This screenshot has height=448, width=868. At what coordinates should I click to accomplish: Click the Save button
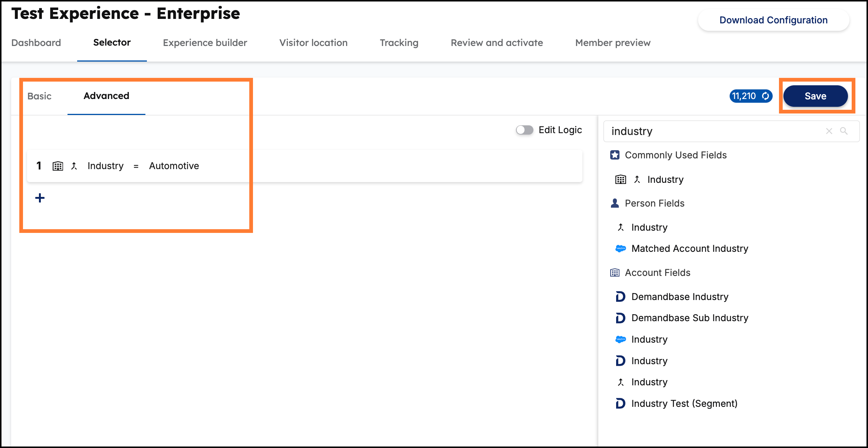click(x=815, y=96)
